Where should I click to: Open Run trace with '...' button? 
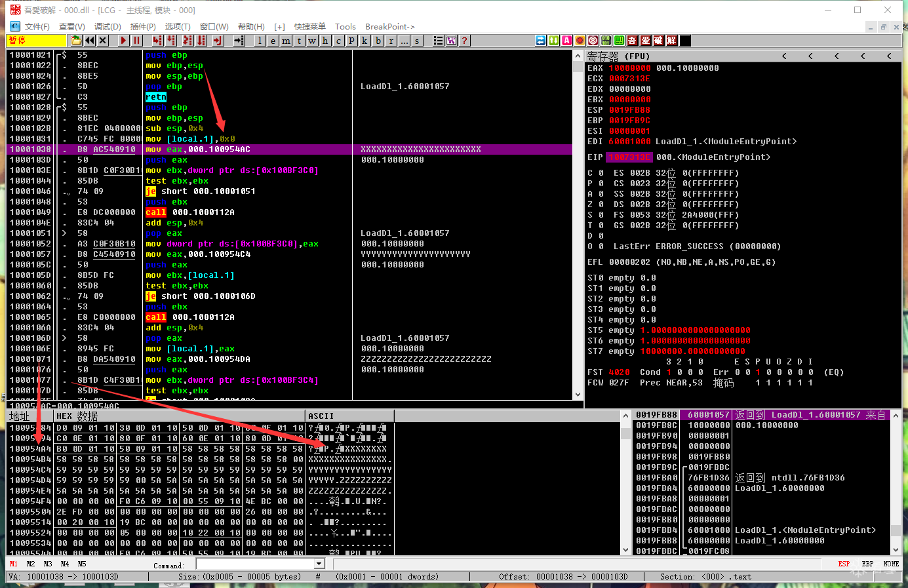click(405, 41)
